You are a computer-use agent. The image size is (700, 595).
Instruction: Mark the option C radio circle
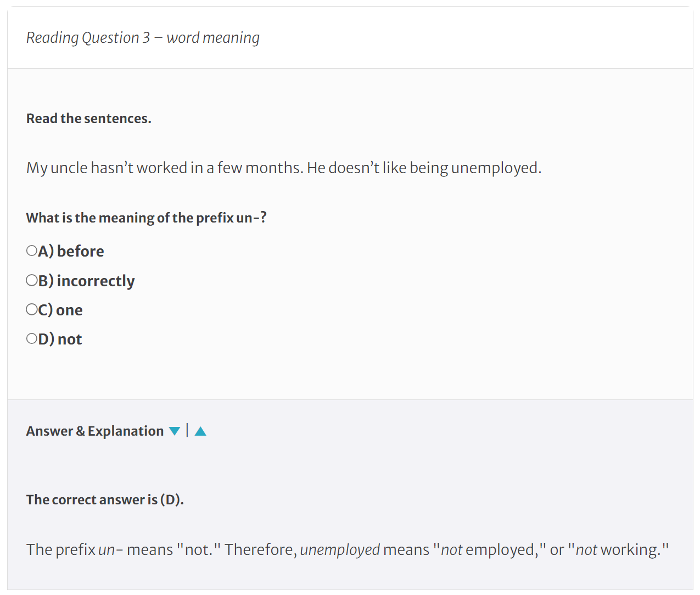(32, 310)
